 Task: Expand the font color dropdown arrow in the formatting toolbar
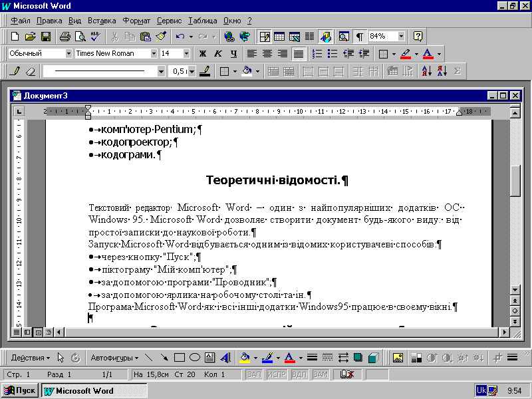(x=439, y=54)
